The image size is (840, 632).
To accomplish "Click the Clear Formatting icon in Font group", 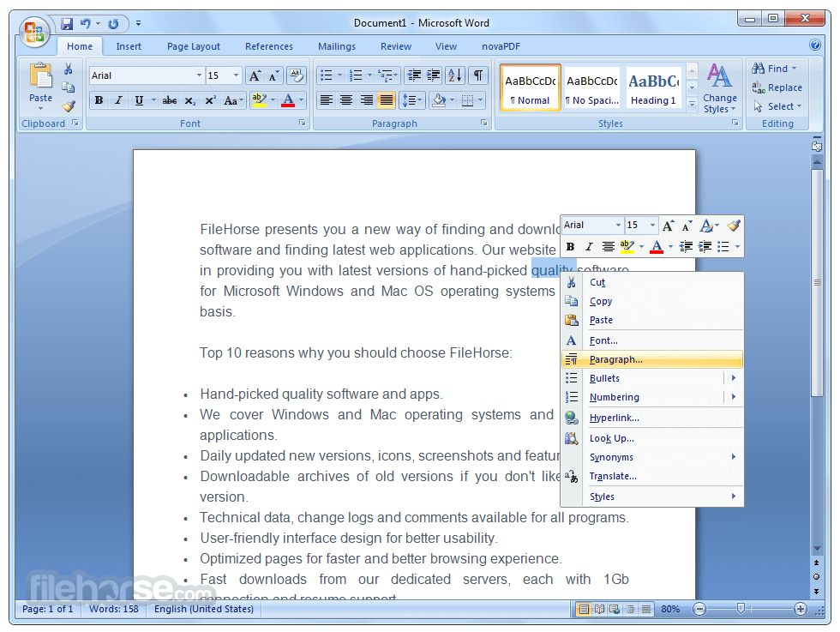I will point(297,75).
